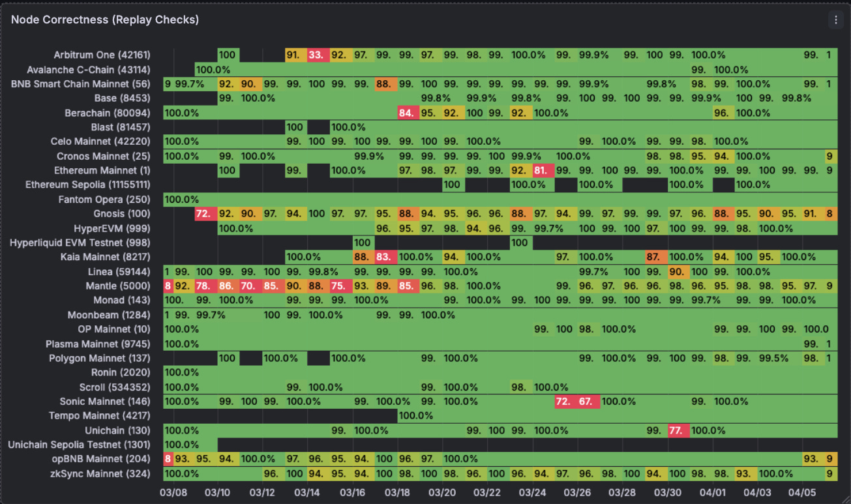Select the 03/16 date label on the time axis
This screenshot has width=851, height=504.
353,492
